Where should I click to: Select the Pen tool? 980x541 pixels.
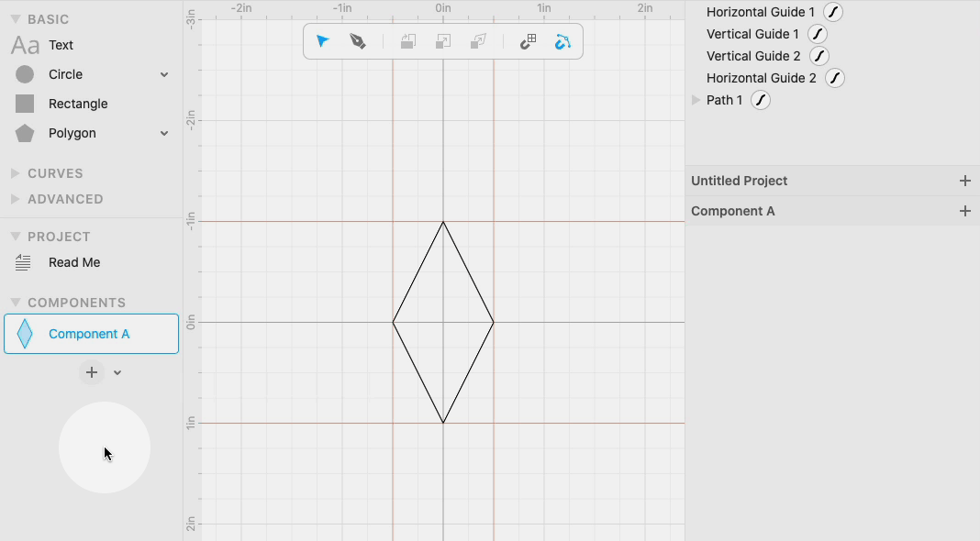[358, 41]
